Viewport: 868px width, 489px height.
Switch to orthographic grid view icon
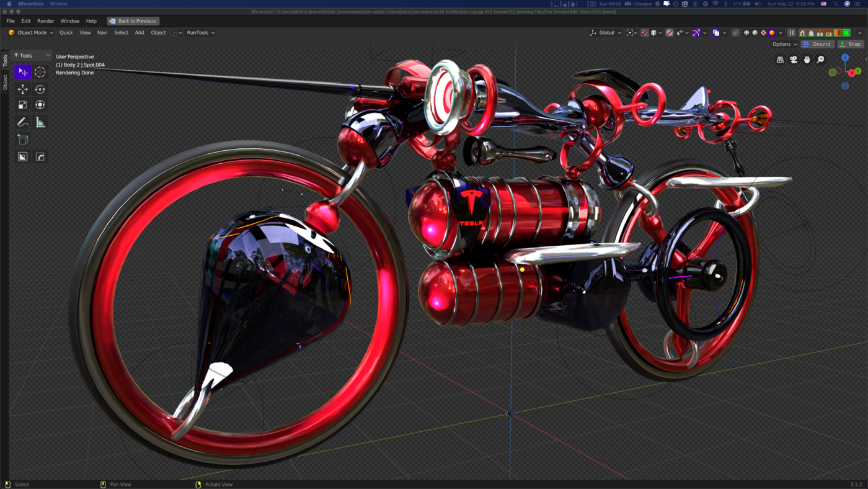(x=780, y=60)
